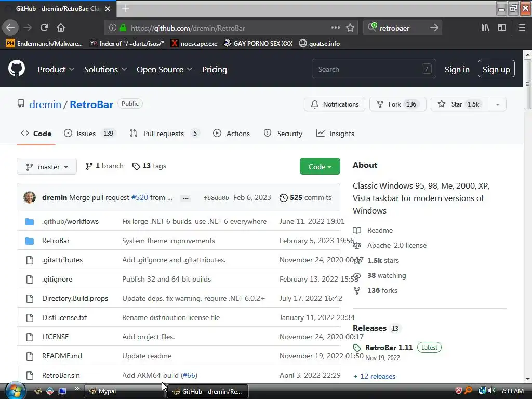This screenshot has height=399, width=532.
Task: Go back with the browser back arrow
Action: (x=10, y=28)
